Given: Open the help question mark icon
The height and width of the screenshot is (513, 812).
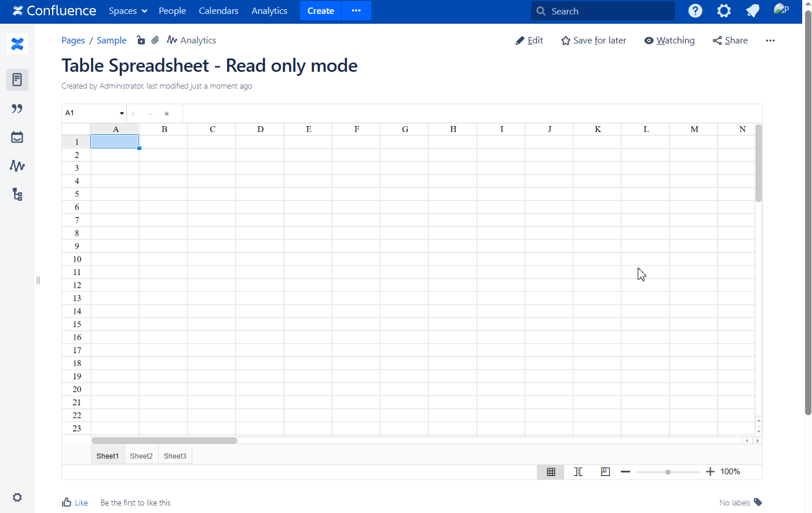Looking at the screenshot, I should (695, 11).
